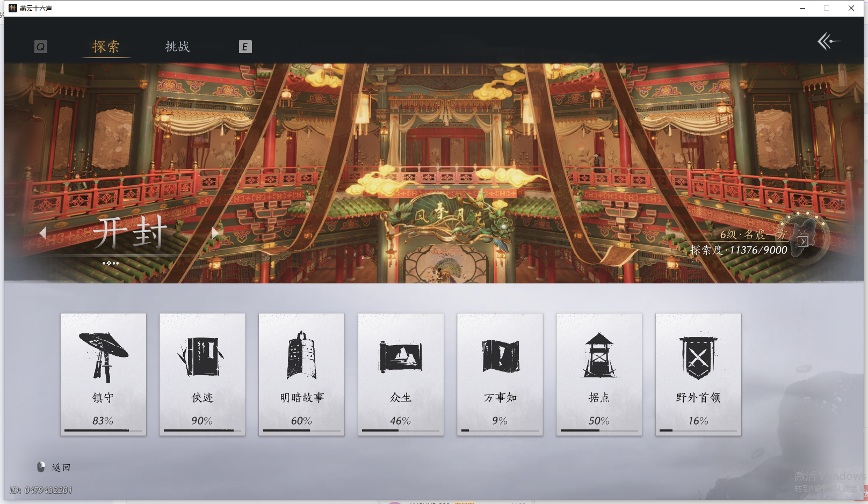Viewport: 868px width, 504px height.
Task: Open 明暗故事 with the bell icon
Action: pyautogui.click(x=301, y=354)
